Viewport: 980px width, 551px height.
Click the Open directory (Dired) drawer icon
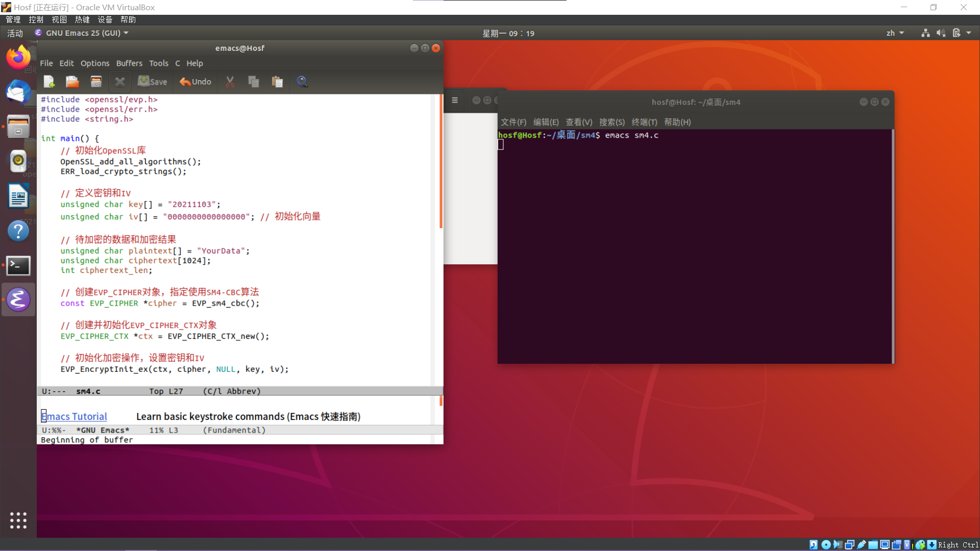96,82
